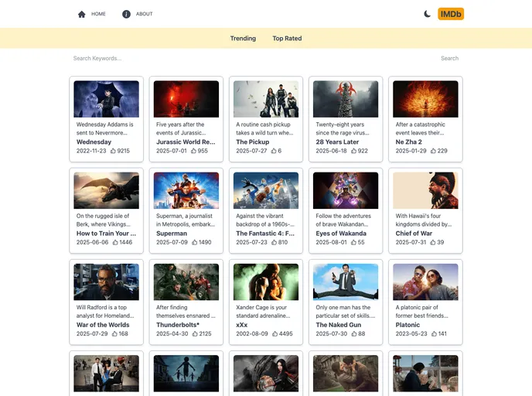Click the Platonic title text
The height and width of the screenshot is (396, 532).
pos(408,325)
